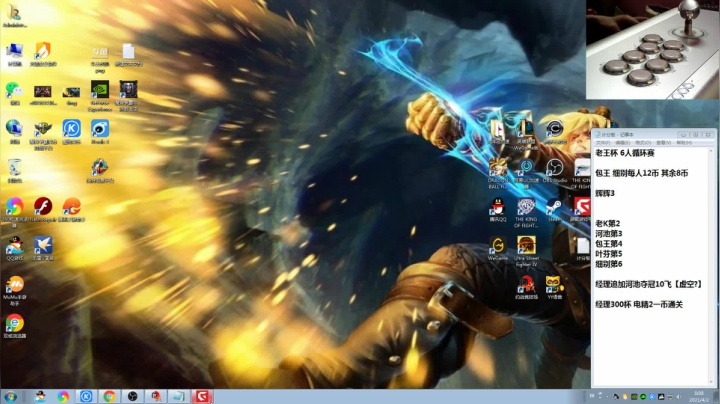
Task: Open Chrome from the taskbar
Action: point(109,397)
